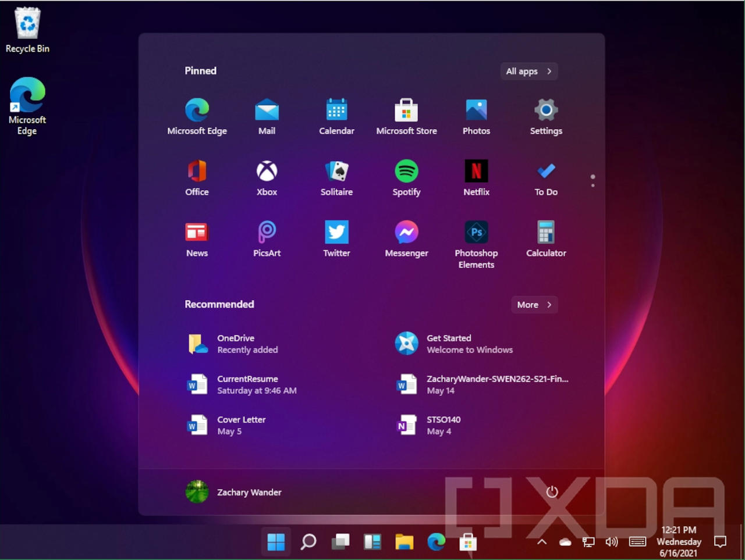745x560 pixels.
Task: Open Zachary Wander account menu
Action: pos(233,492)
